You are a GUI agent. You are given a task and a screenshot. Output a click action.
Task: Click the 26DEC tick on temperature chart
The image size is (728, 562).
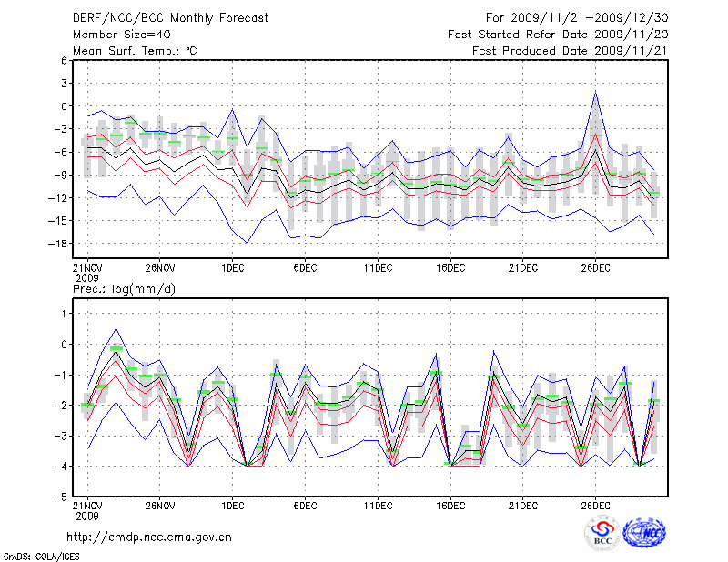coord(595,267)
